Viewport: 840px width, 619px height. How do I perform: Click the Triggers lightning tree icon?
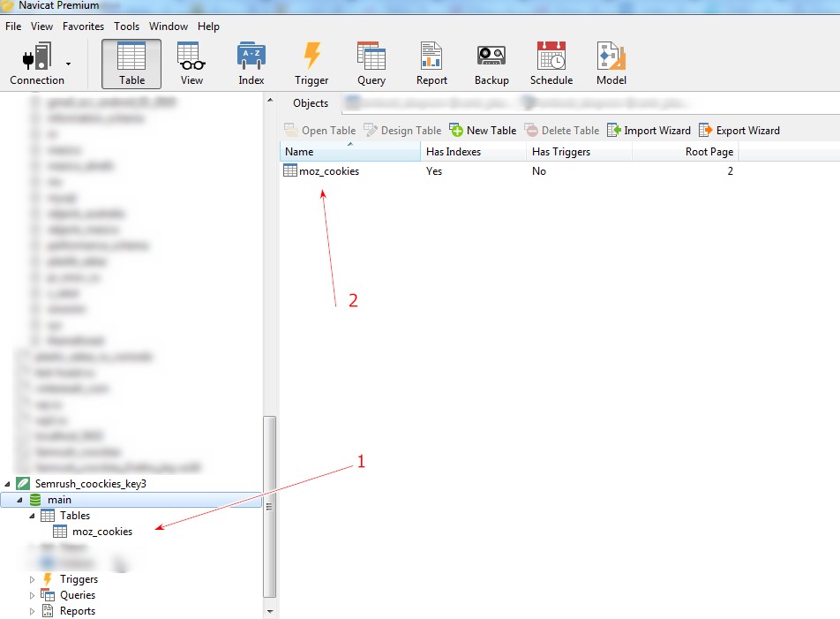tap(48, 578)
